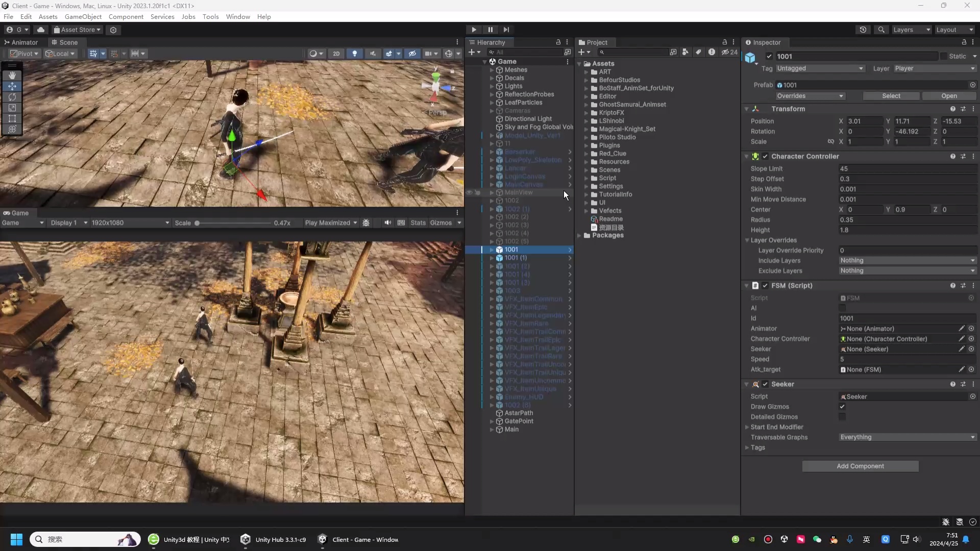
Task: Open the GameObject menu
Action: click(x=83, y=16)
